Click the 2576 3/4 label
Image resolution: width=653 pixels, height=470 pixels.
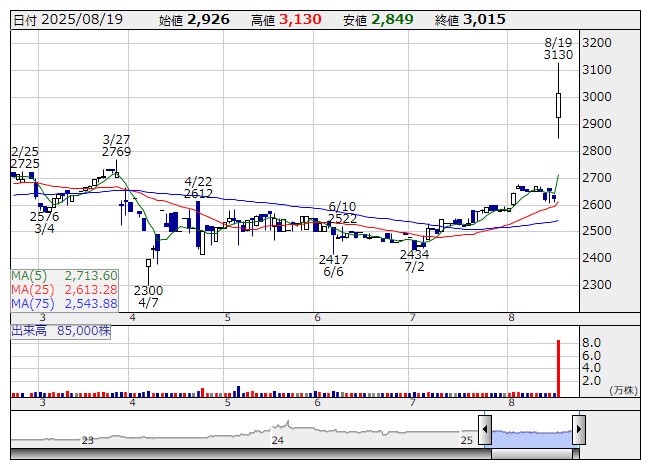pyautogui.click(x=45, y=222)
